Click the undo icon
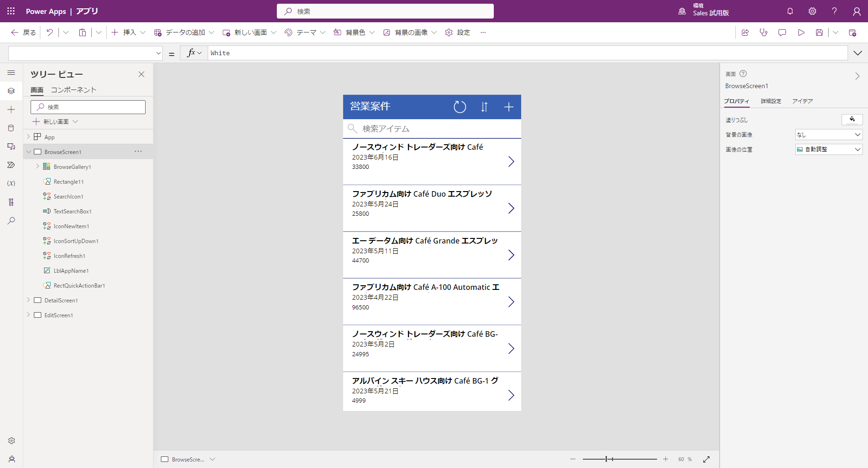This screenshot has height=468, width=868. [x=50, y=32]
